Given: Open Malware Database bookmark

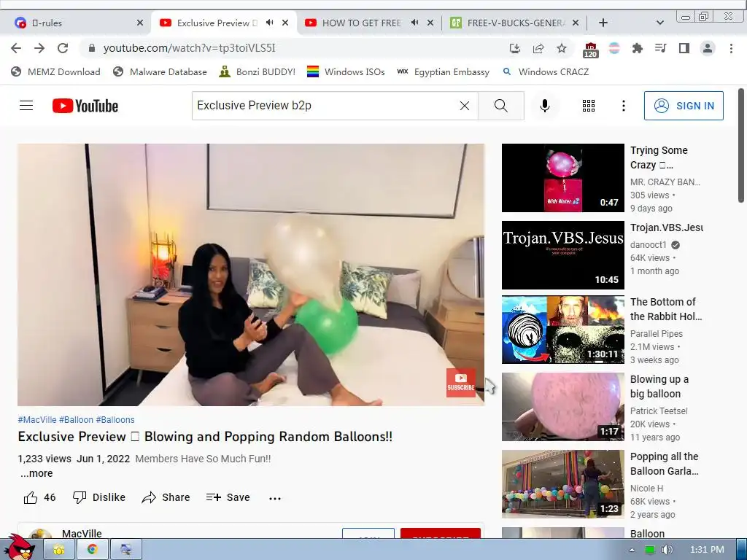Looking at the screenshot, I should point(160,72).
